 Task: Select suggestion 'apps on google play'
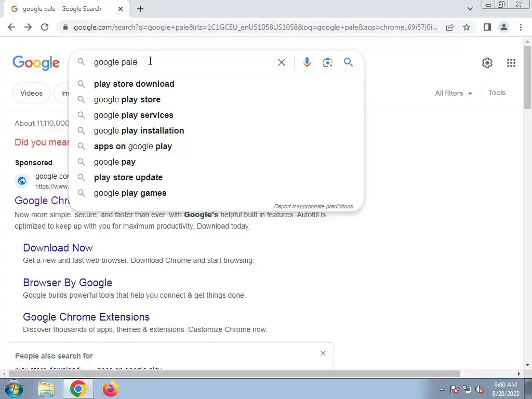coord(217,146)
